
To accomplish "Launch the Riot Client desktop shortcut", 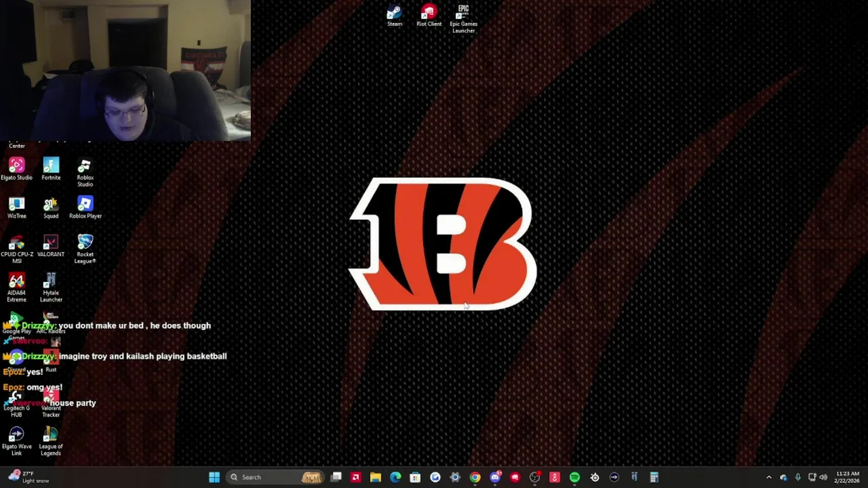I will [x=429, y=16].
